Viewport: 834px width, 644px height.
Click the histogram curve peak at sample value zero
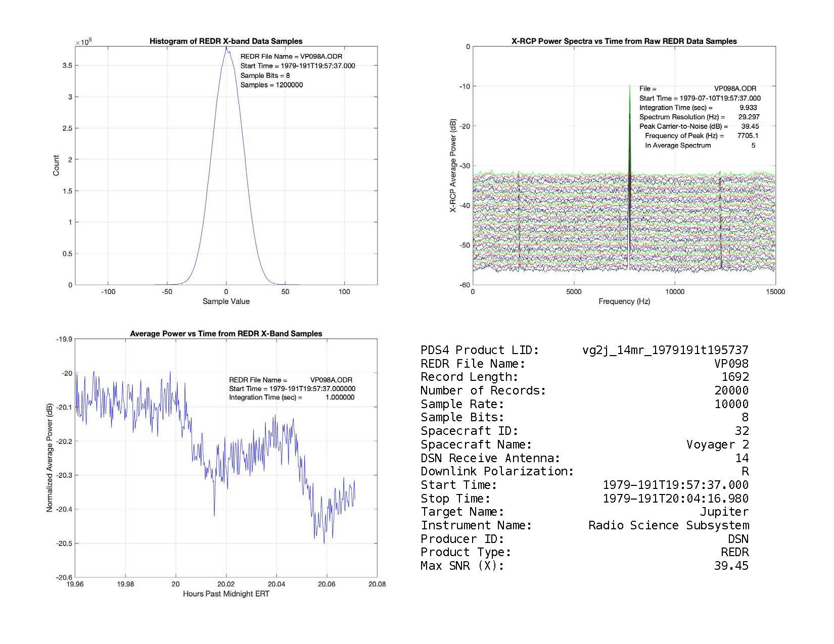click(x=226, y=48)
